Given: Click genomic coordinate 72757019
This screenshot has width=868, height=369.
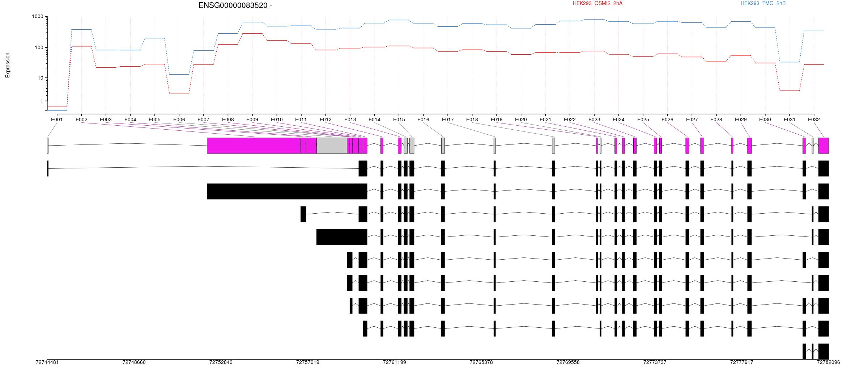Looking at the screenshot, I should tap(308, 362).
